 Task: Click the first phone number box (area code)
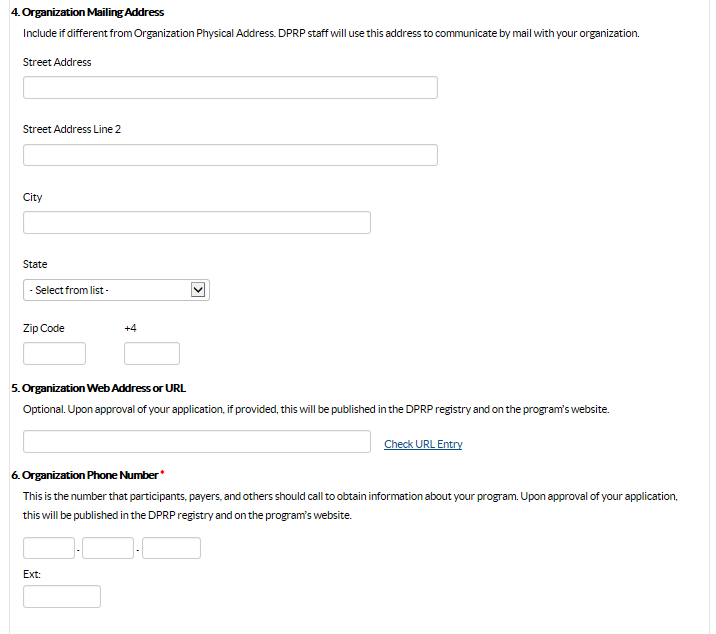49,548
